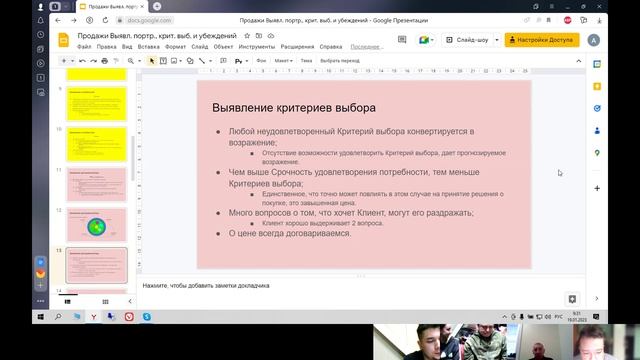Open the Формат menu
640x360 pixels.
[175, 47]
